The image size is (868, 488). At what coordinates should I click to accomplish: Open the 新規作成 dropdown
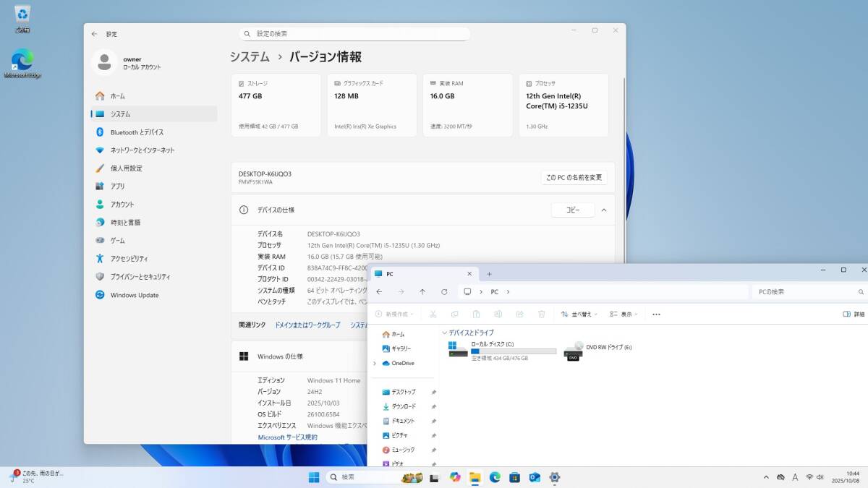pos(395,314)
